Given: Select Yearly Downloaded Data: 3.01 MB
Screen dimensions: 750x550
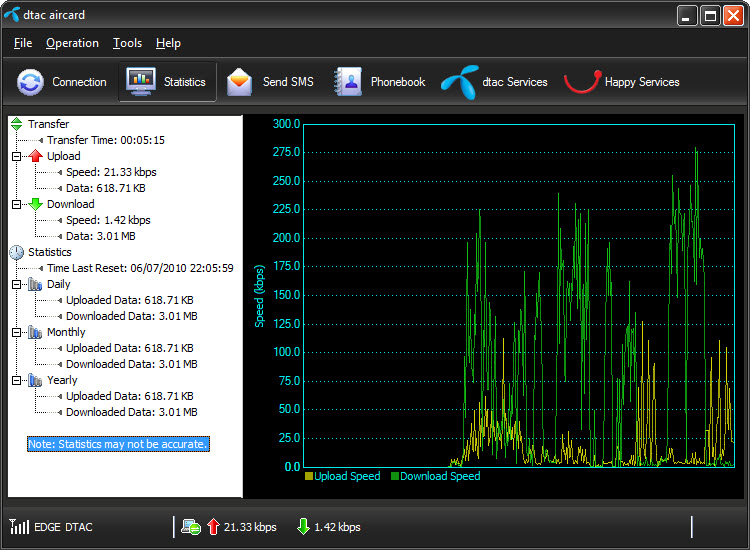Looking at the screenshot, I should [x=132, y=412].
